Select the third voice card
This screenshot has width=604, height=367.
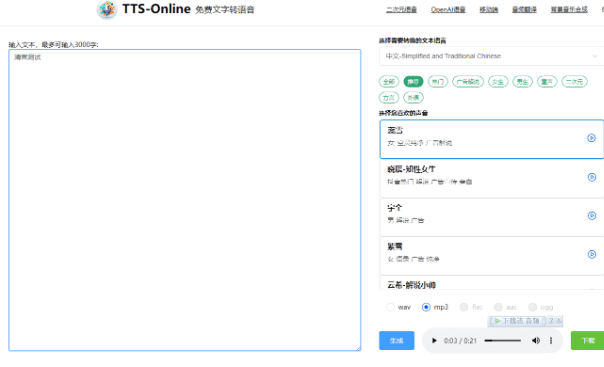click(x=492, y=217)
